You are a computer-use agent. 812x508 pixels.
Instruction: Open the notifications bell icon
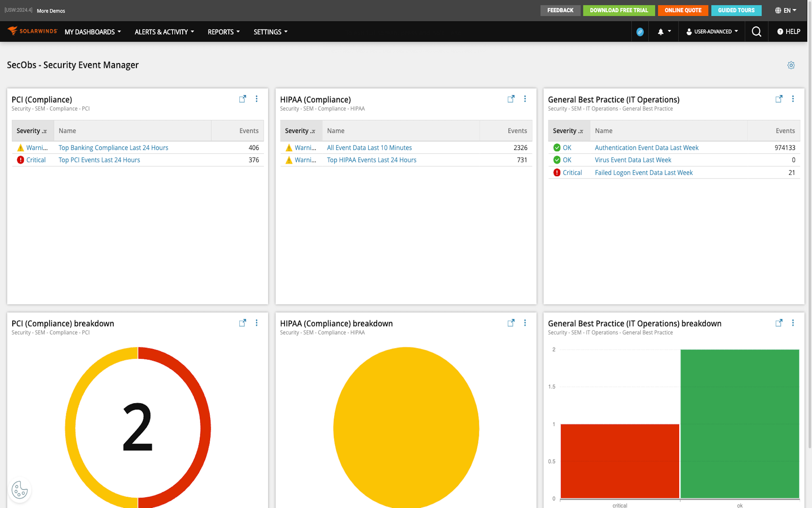660,31
